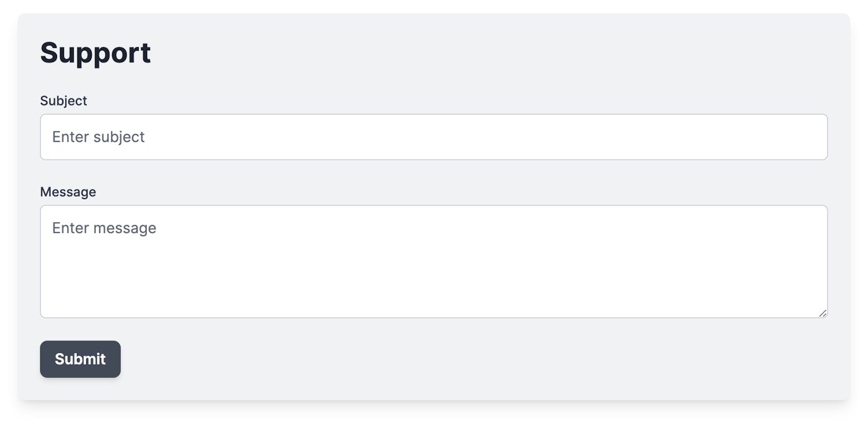Viewport: 868px width, 428px height.
Task: Click the textarea's bottom-right corner grip
Action: pyautogui.click(x=822, y=313)
